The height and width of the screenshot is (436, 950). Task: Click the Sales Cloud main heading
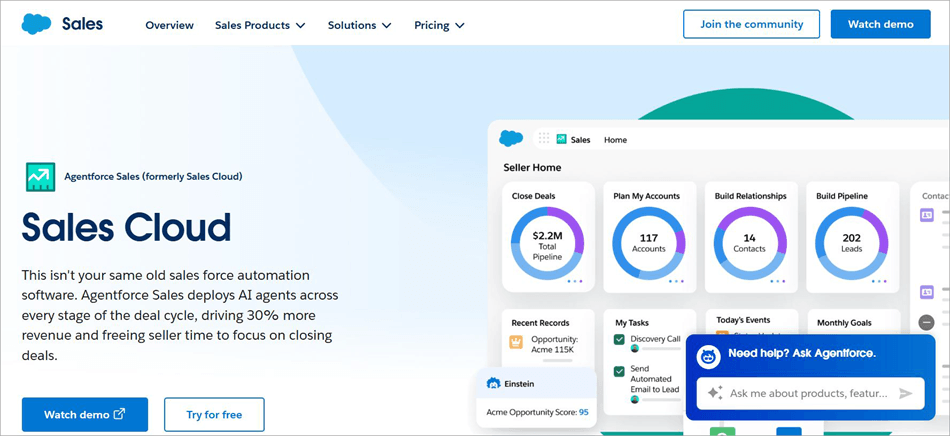pyautogui.click(x=126, y=228)
